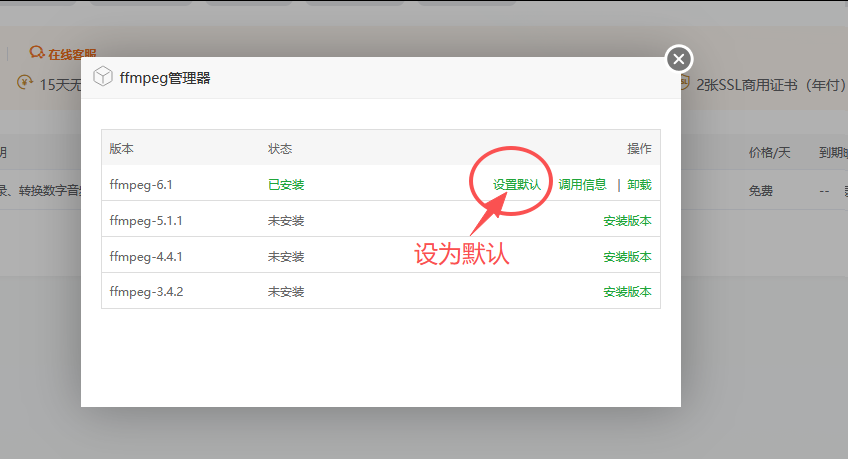Click the 状态 column header
848x459 pixels.
pyautogui.click(x=280, y=148)
